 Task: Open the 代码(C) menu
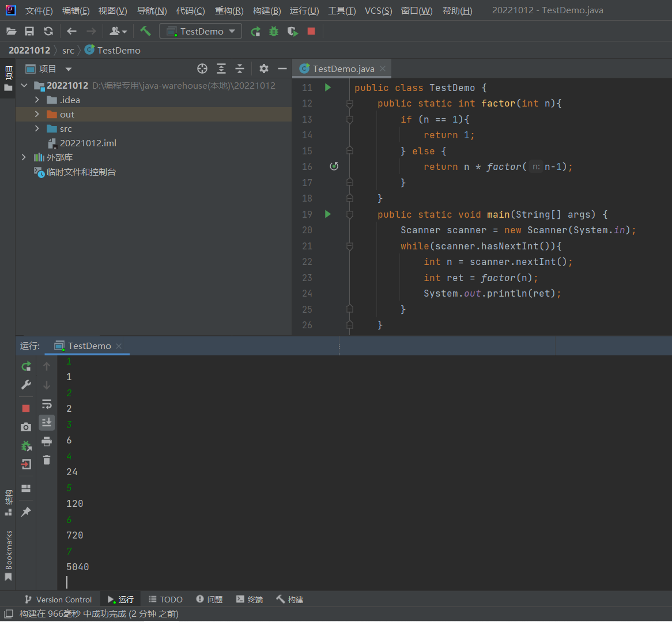(190, 11)
